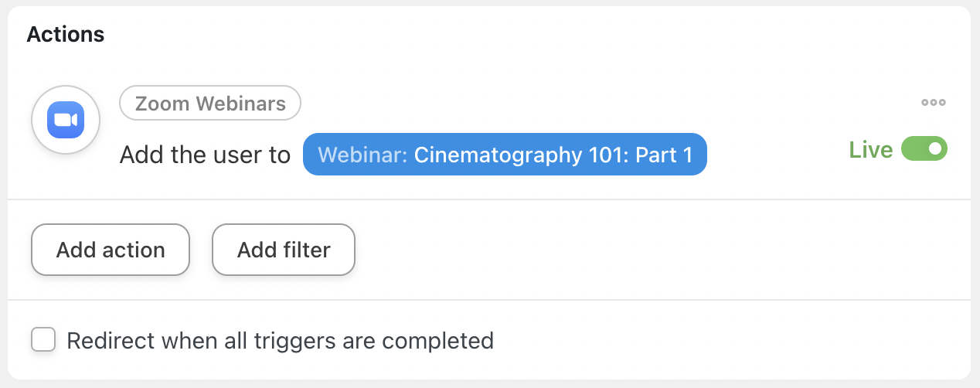Open the three-dot action options menu
Image resolution: width=980 pixels, height=388 pixels.
pos(933,103)
